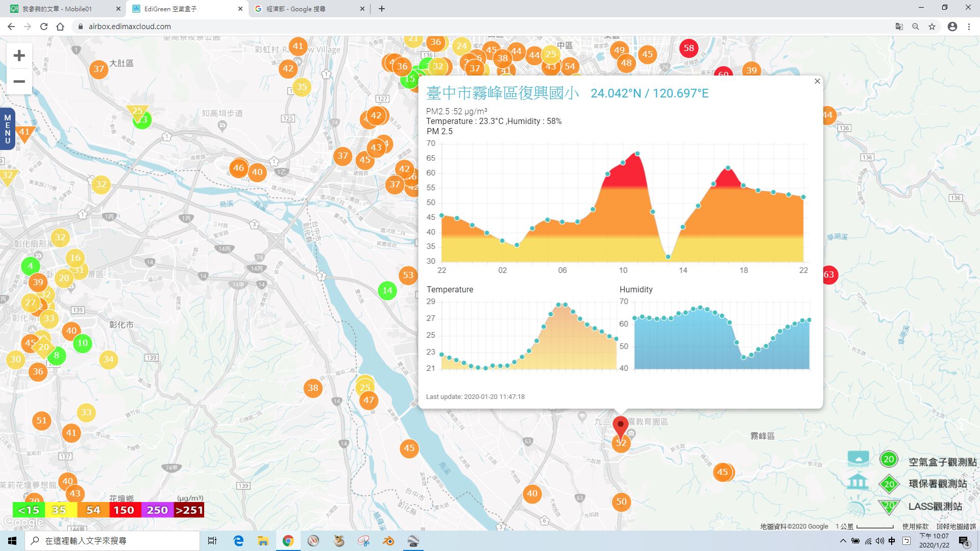Select orange station marker showing 53

point(408,275)
